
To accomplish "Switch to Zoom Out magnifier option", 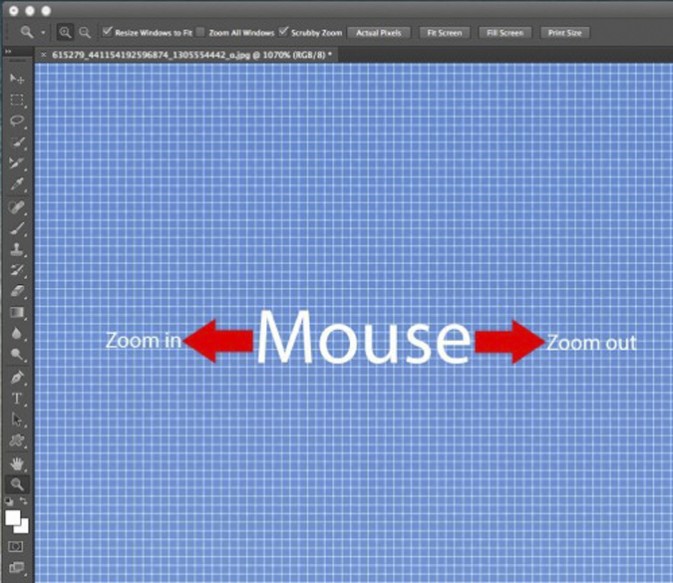I will (x=86, y=33).
